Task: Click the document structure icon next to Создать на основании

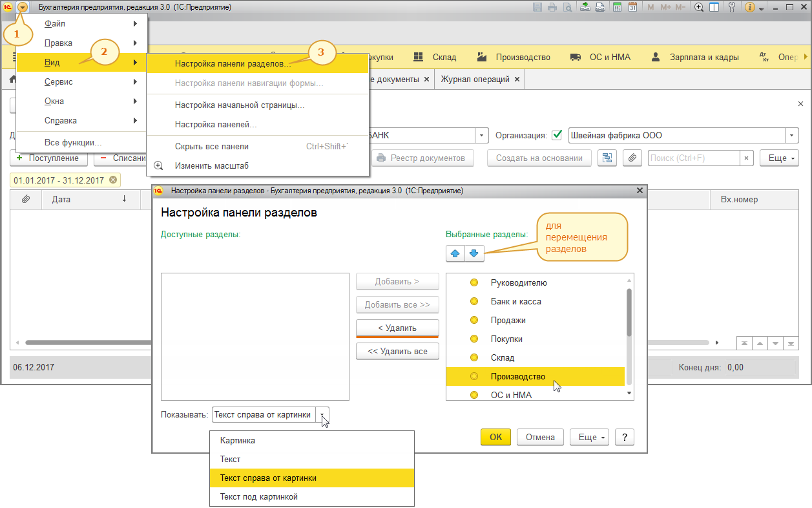Action: (x=607, y=158)
